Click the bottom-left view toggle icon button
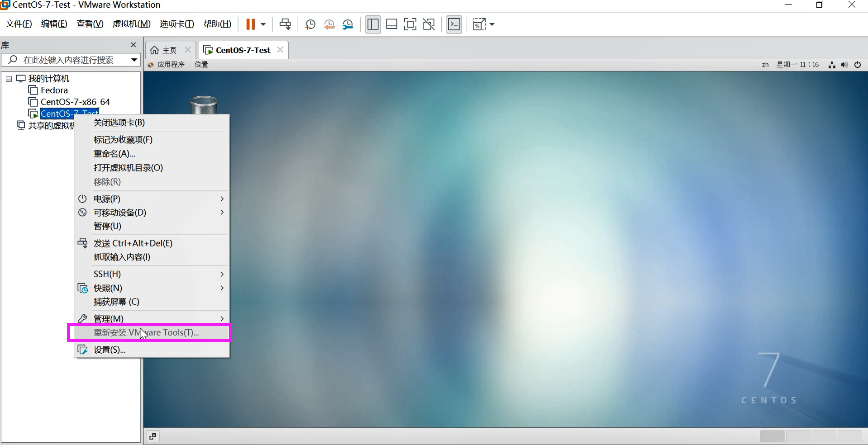868x445 pixels. point(153,436)
